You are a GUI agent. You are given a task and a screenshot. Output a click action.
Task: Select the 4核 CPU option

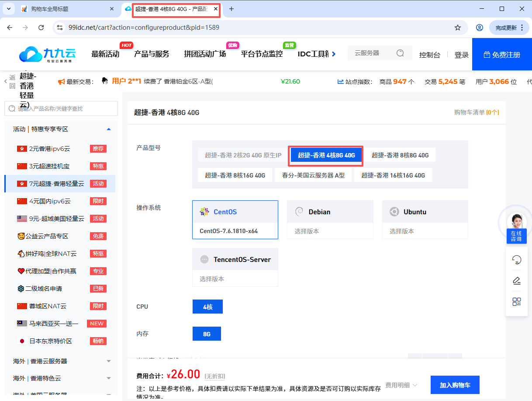point(207,307)
